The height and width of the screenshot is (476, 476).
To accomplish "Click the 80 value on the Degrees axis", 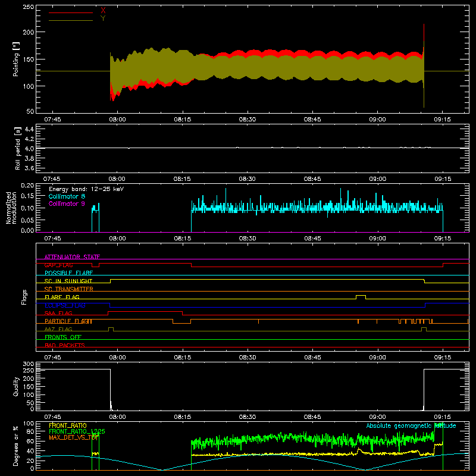I will point(30,431).
